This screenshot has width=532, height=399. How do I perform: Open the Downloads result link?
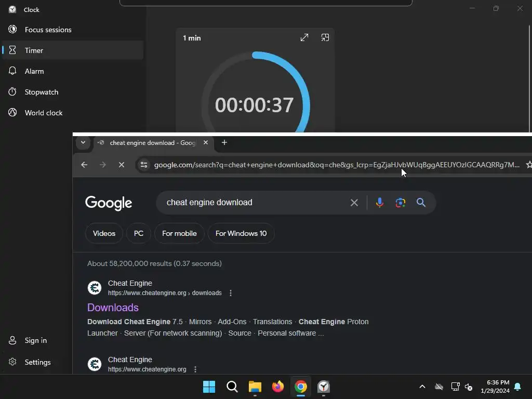click(113, 308)
